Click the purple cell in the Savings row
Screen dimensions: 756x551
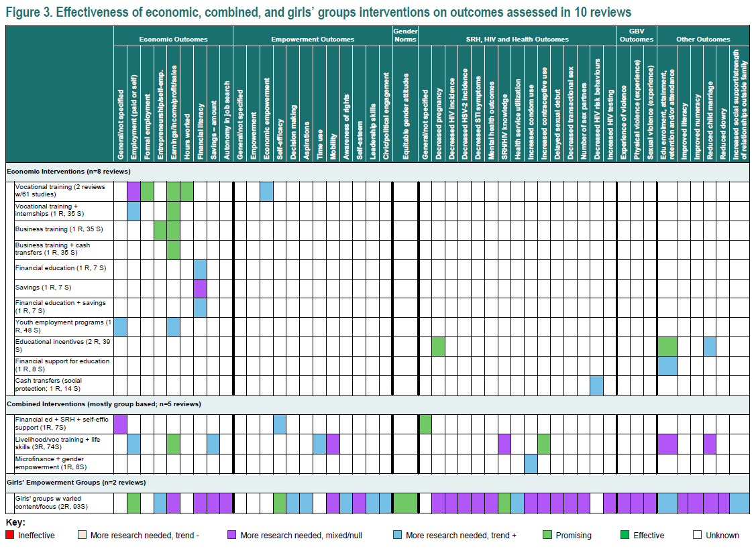click(x=200, y=288)
